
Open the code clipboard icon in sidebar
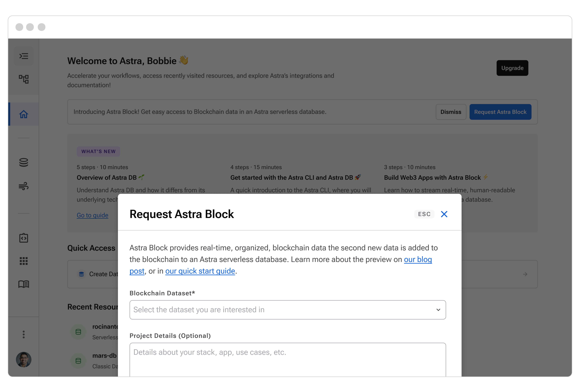point(24,238)
